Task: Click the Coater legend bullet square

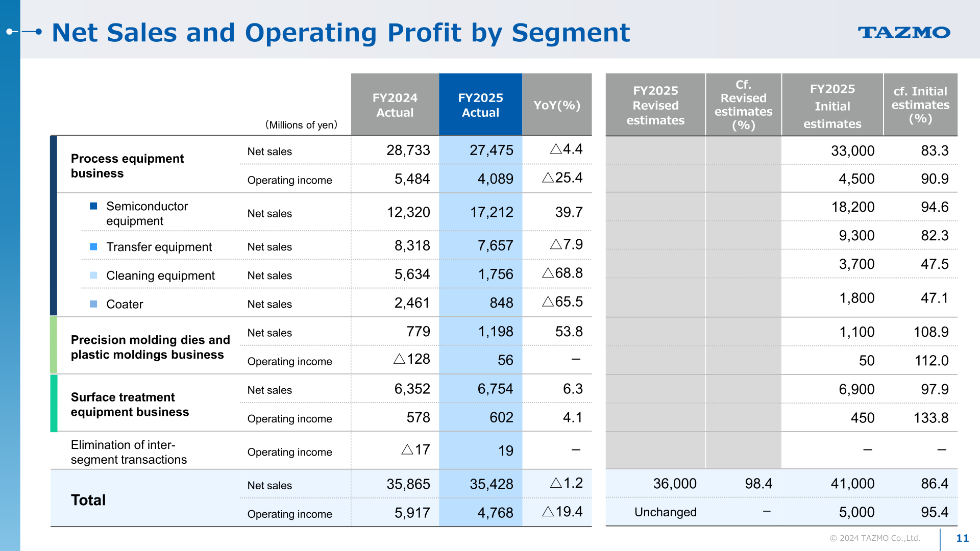Action: [93, 304]
